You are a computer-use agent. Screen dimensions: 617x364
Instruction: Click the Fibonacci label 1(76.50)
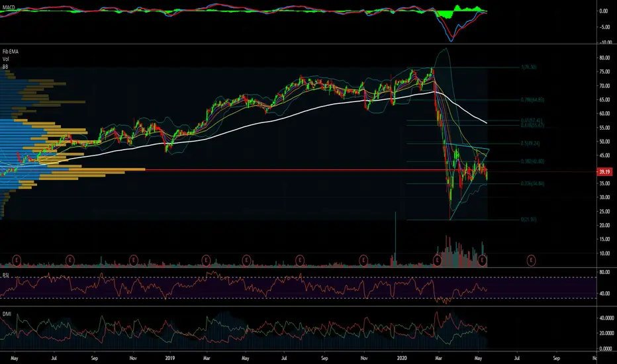click(528, 68)
